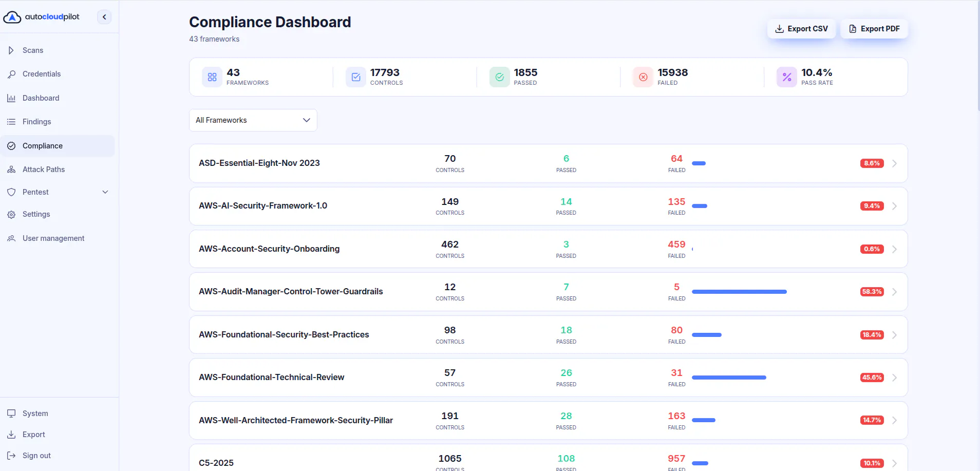Click the Sign out arrow icon
Image resolution: width=980 pixels, height=471 pixels.
click(x=11, y=456)
